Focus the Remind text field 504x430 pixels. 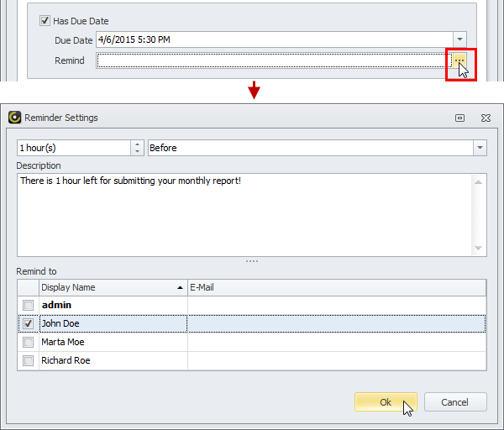[x=274, y=60]
